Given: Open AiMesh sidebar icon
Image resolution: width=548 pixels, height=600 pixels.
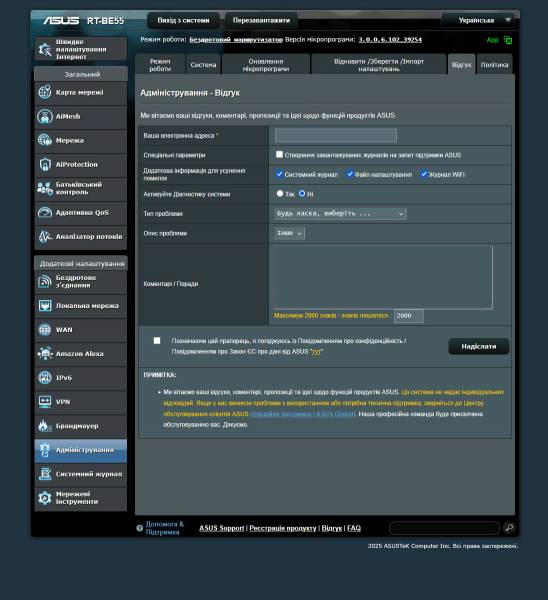Looking at the screenshot, I should (45, 116).
